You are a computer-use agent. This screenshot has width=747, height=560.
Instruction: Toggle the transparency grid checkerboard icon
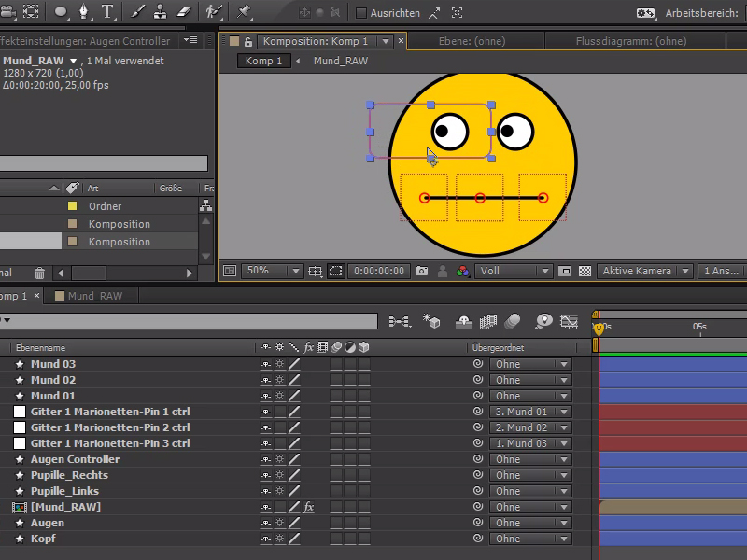[584, 270]
